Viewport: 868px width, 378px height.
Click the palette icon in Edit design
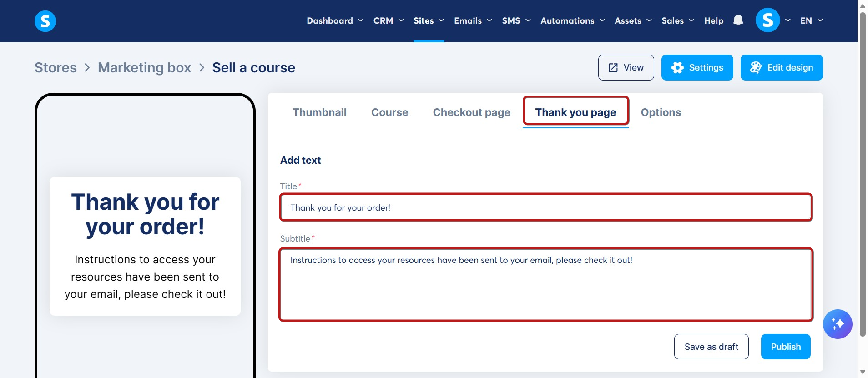coord(756,68)
